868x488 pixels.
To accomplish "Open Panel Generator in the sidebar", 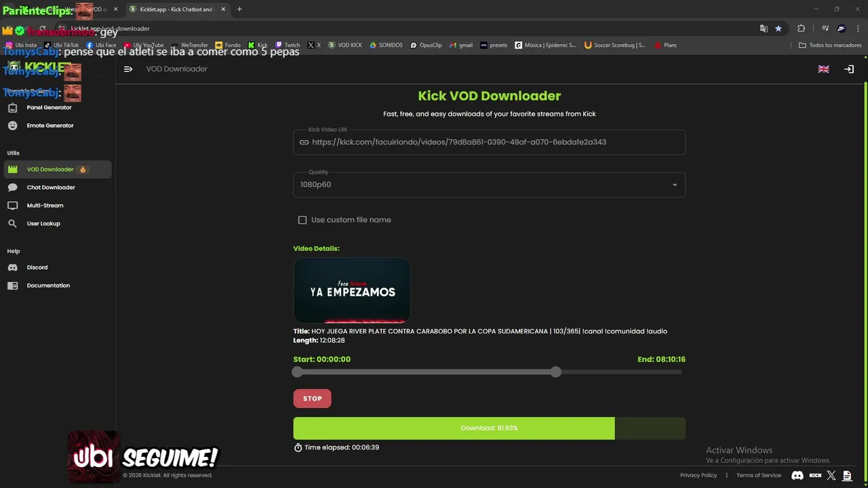I will point(58,107).
